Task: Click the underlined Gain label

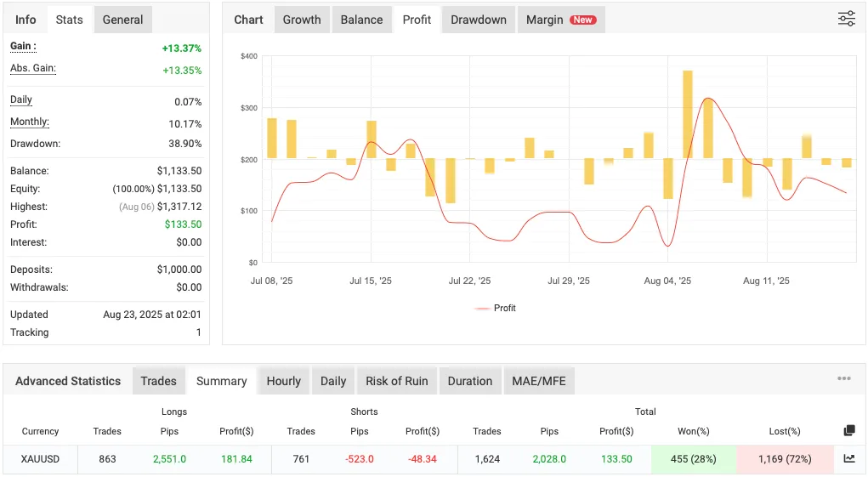Action: tap(23, 47)
